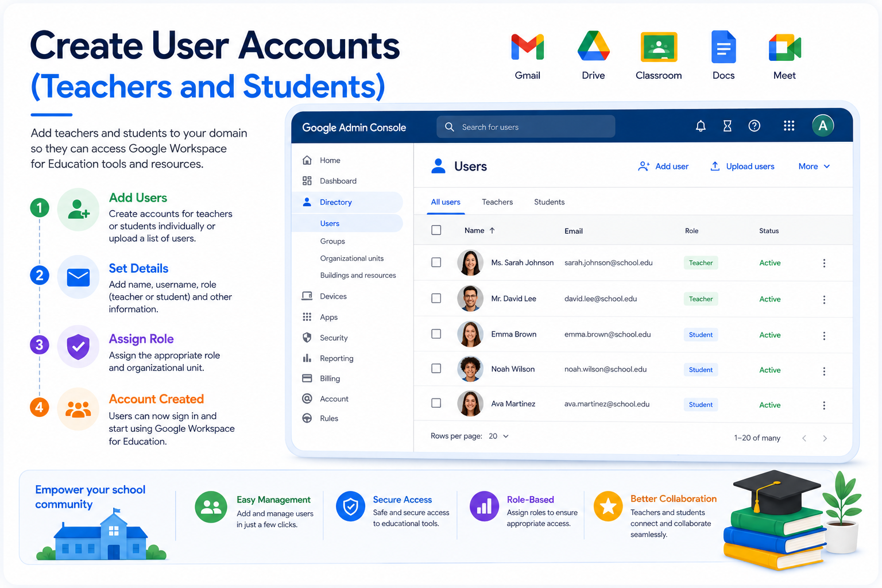
Task: Click the Upload users button
Action: click(x=742, y=167)
